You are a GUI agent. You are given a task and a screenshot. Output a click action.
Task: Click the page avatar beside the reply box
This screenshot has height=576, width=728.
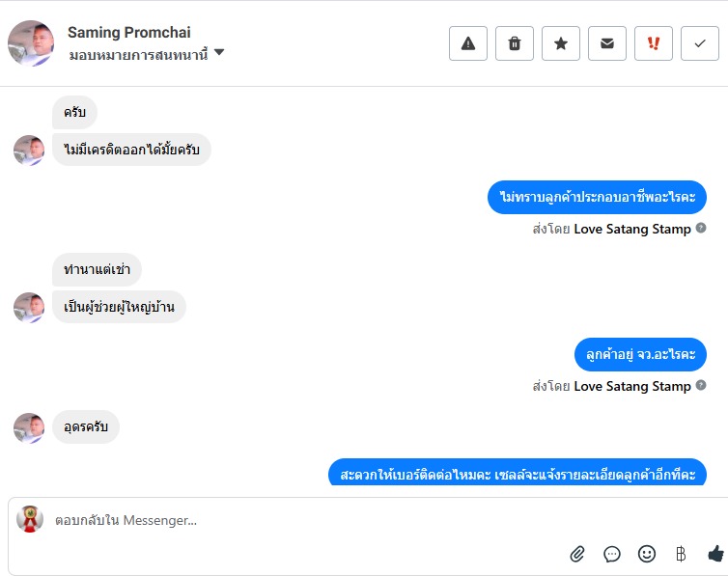tap(30, 519)
